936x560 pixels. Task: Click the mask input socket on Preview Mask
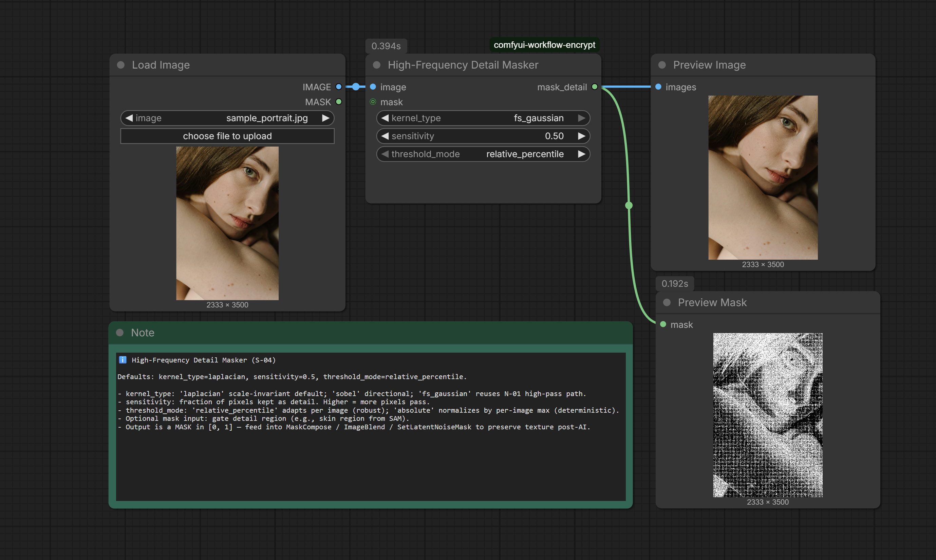[663, 324]
